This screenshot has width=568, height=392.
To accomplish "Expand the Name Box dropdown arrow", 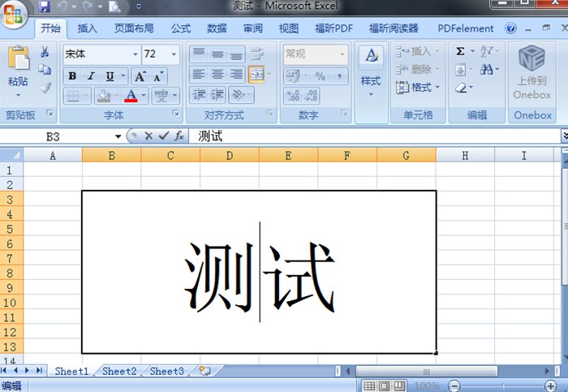I will pyautogui.click(x=118, y=136).
